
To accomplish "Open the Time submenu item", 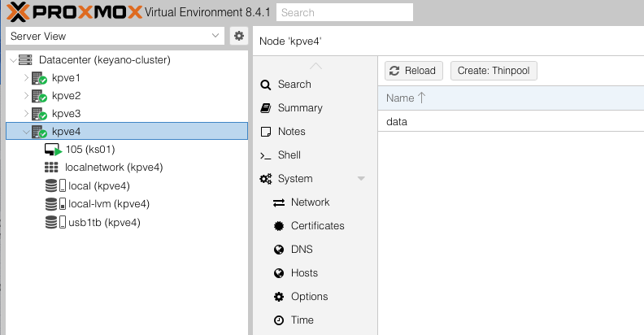I will click(302, 320).
